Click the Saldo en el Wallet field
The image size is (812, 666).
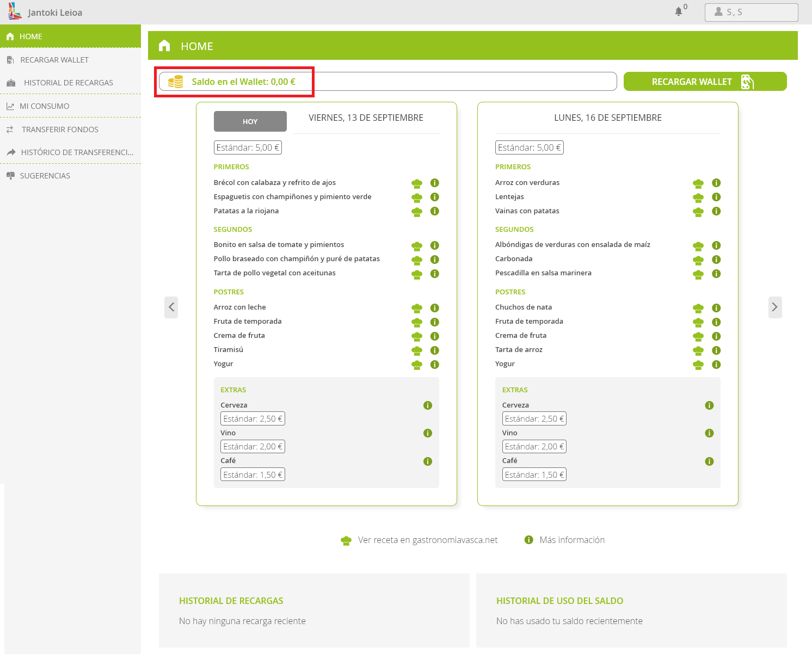[387, 82]
